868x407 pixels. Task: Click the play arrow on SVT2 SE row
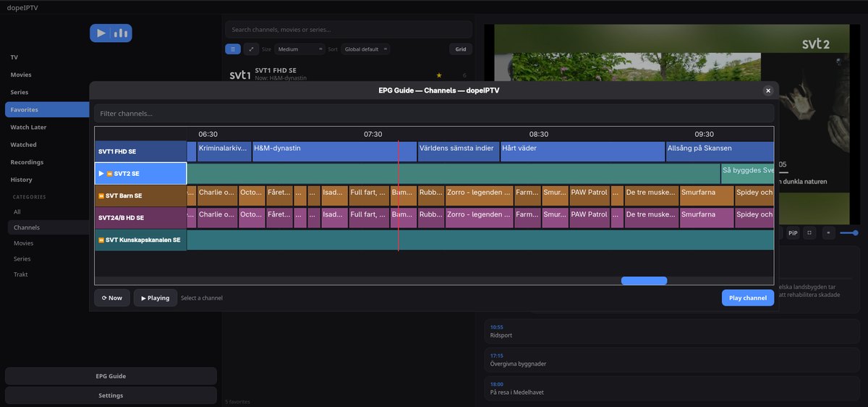101,174
